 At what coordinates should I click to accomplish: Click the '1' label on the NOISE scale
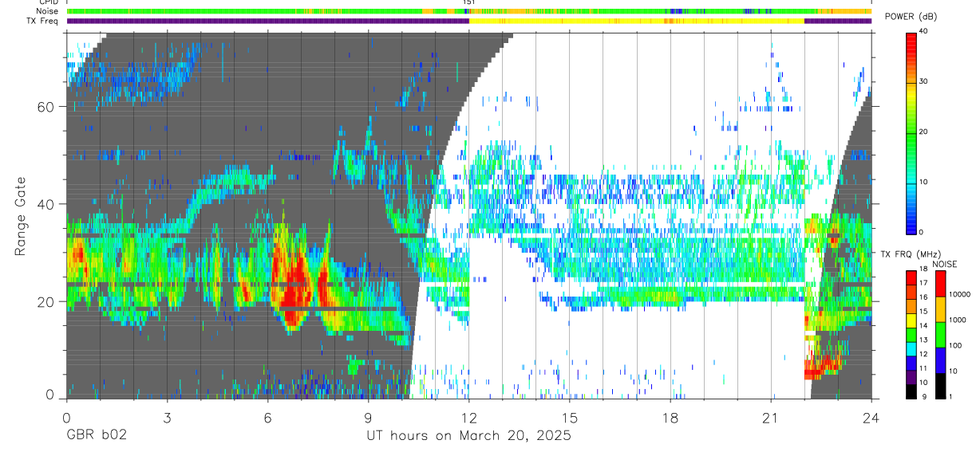pos(950,397)
